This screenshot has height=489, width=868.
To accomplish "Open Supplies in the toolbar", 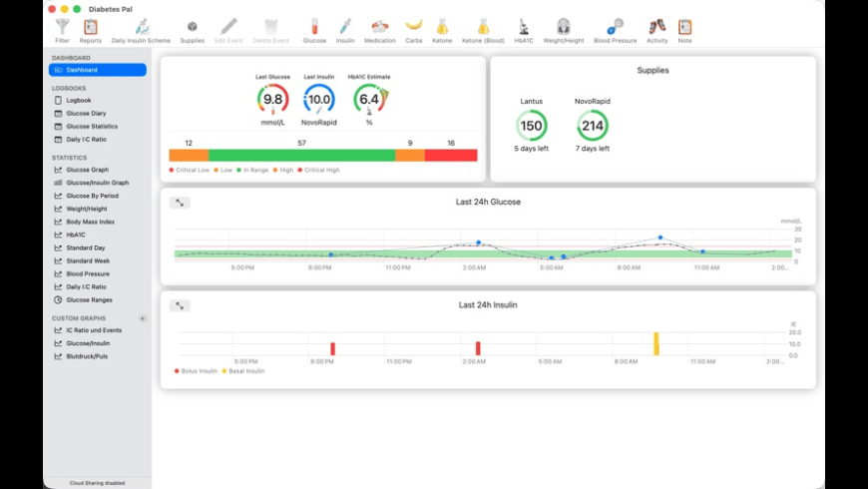I will (x=193, y=31).
